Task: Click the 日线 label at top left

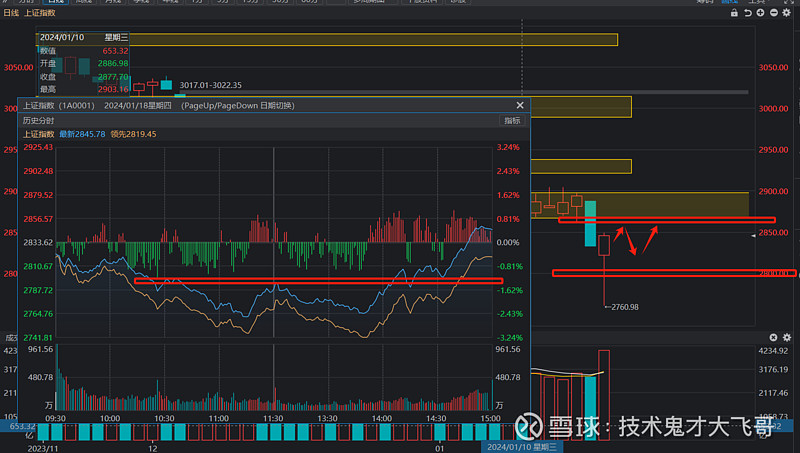Action: (x=11, y=13)
